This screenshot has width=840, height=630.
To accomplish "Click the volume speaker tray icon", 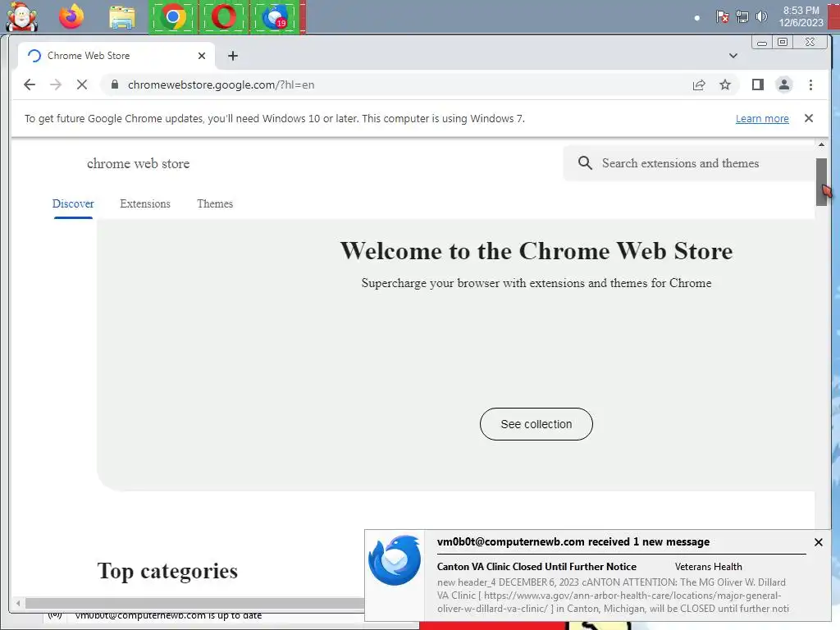I will point(760,16).
